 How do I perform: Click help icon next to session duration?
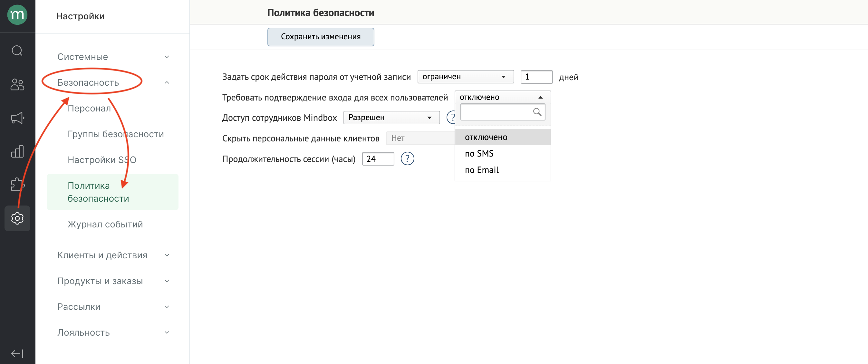click(407, 158)
